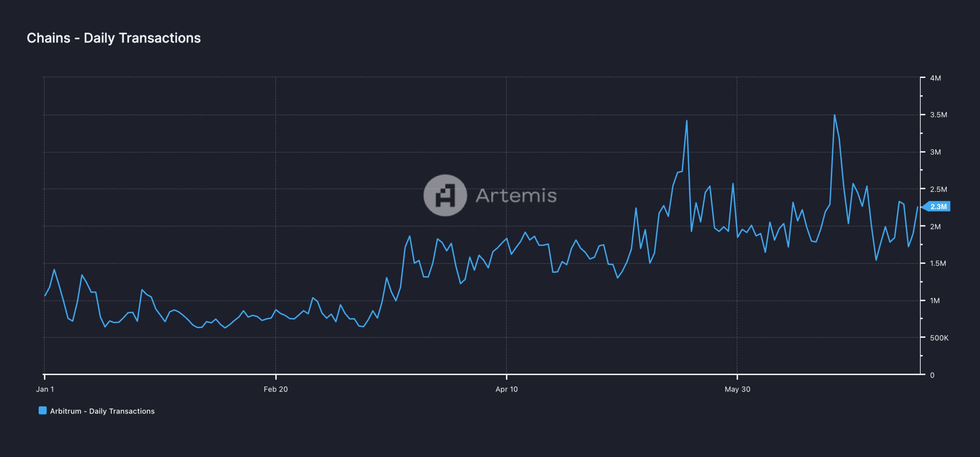Click the Artemis logo icon watermark
Viewport: 980px width, 457px height.
pyautogui.click(x=445, y=195)
